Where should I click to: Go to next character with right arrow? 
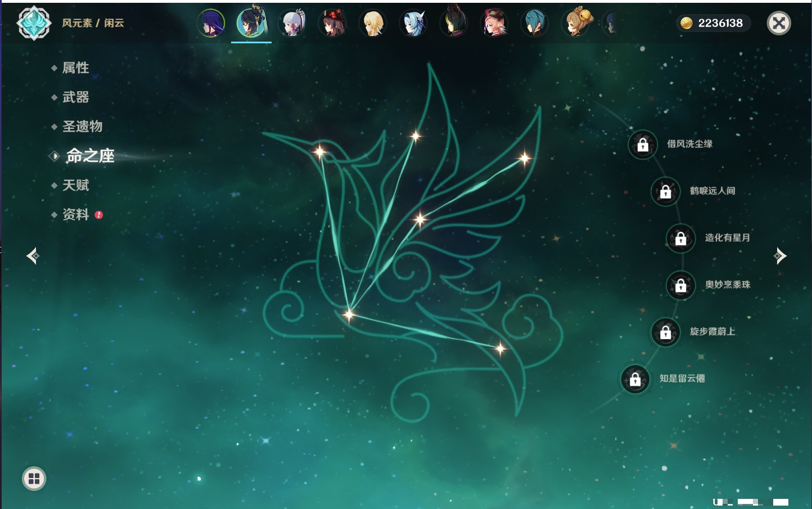(x=780, y=256)
